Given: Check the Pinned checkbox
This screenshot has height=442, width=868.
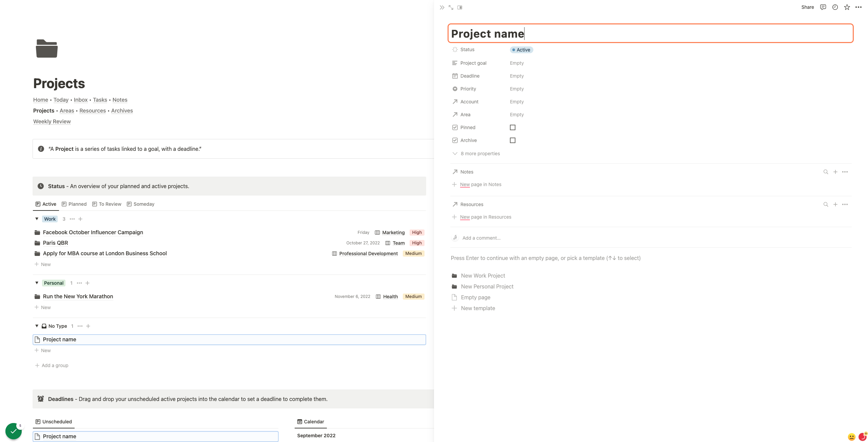Looking at the screenshot, I should click(x=513, y=127).
